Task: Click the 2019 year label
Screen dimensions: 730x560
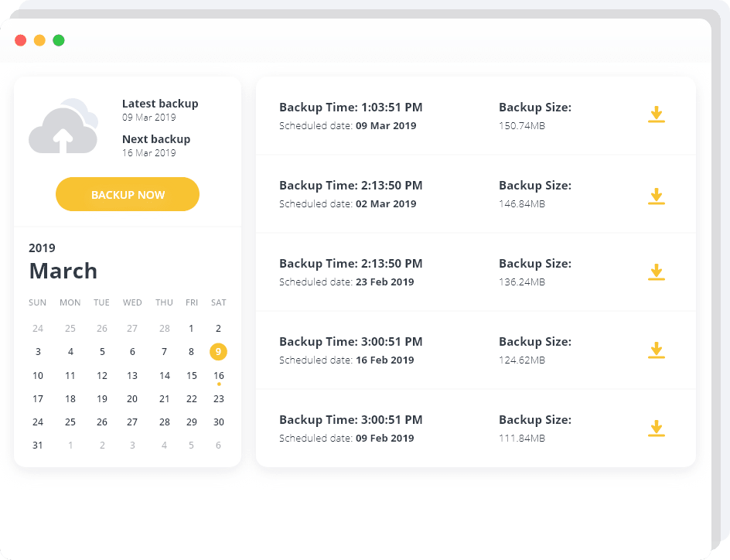Action: 42,248
